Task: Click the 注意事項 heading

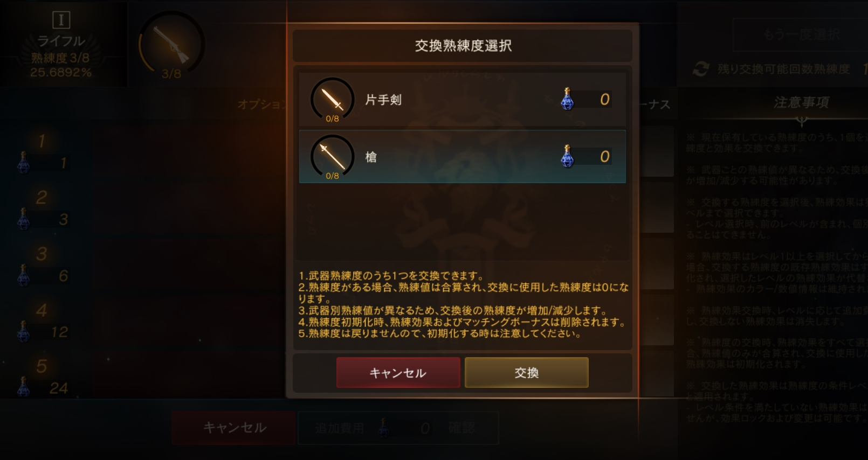Action: (x=802, y=102)
